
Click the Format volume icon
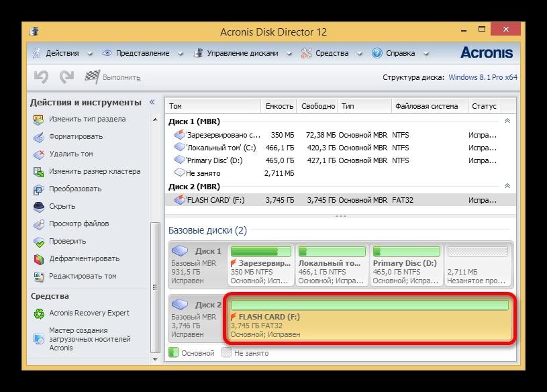[38, 137]
